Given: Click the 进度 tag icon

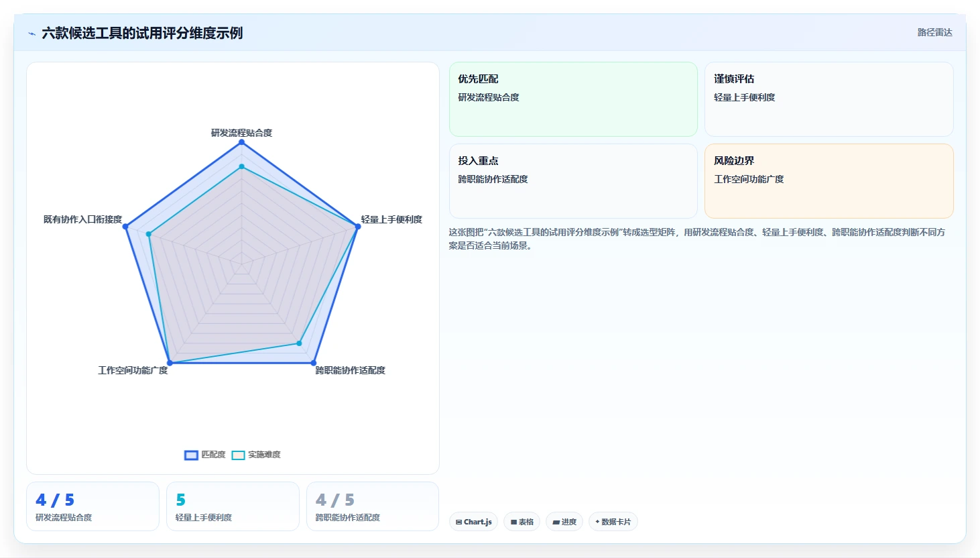Looking at the screenshot, I should 556,522.
